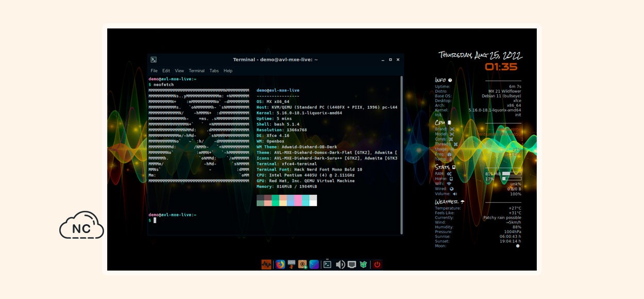Viewport: 644px width, 299px height.
Task: Click the pink neofetch color block
Action: (298, 201)
